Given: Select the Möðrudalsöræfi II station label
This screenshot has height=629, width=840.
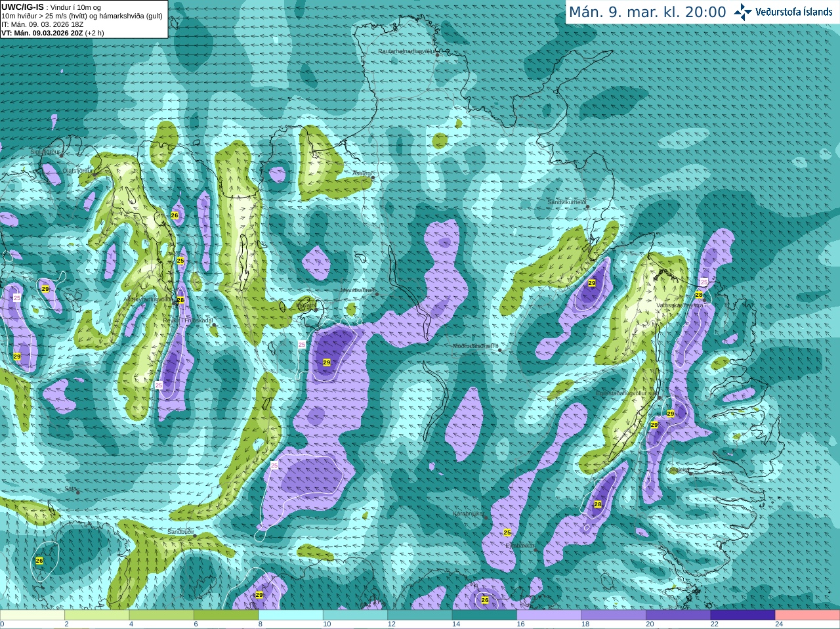Looking at the screenshot, I should point(476,346).
